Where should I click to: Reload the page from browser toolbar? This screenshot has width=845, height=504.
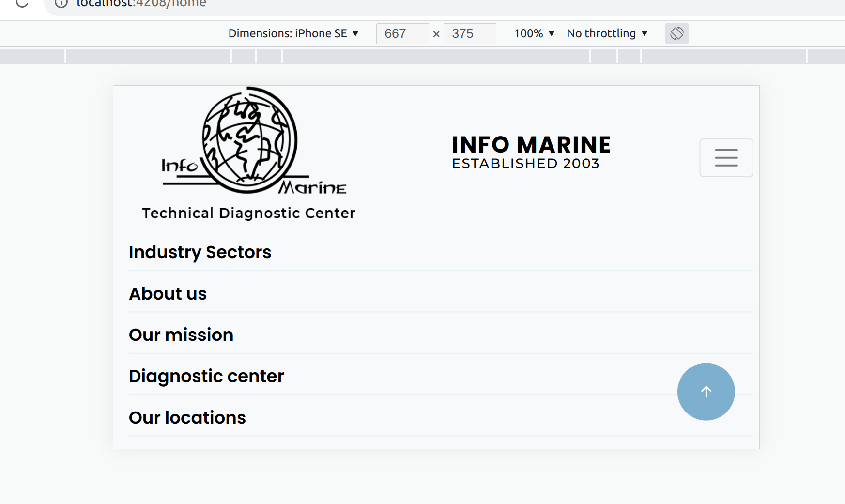(x=22, y=3)
